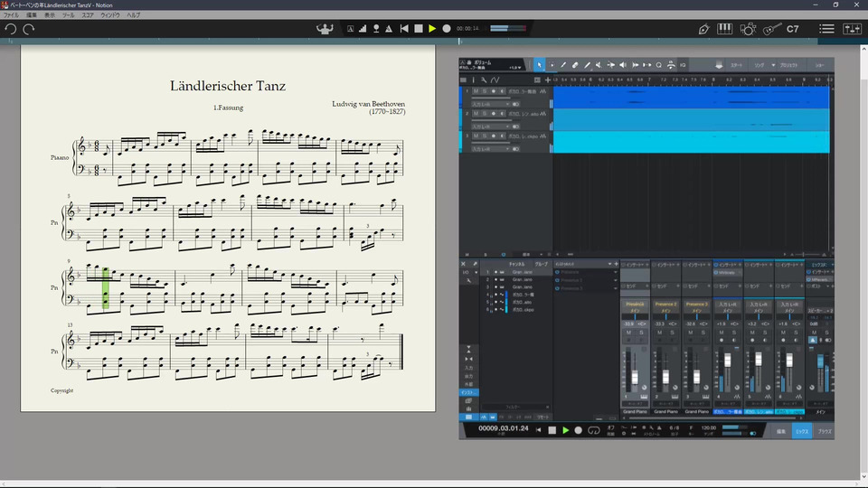Open the pen score setup icon
This screenshot has height=488, width=868.
(x=703, y=29)
